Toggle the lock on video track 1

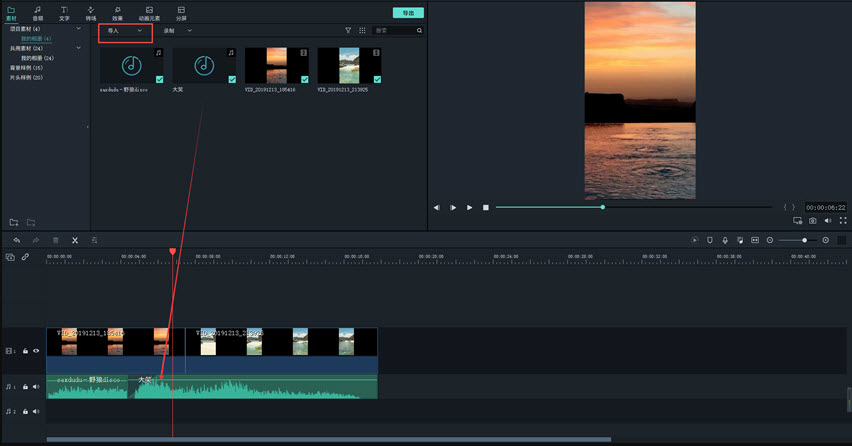26,351
